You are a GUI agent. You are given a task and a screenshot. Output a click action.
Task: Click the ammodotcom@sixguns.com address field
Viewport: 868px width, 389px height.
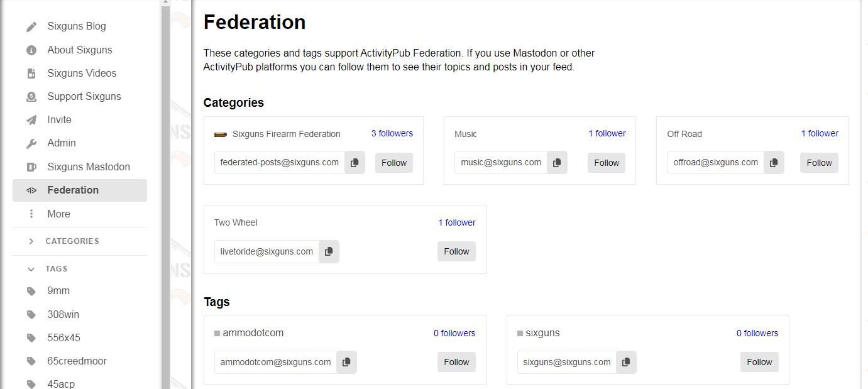(275, 362)
